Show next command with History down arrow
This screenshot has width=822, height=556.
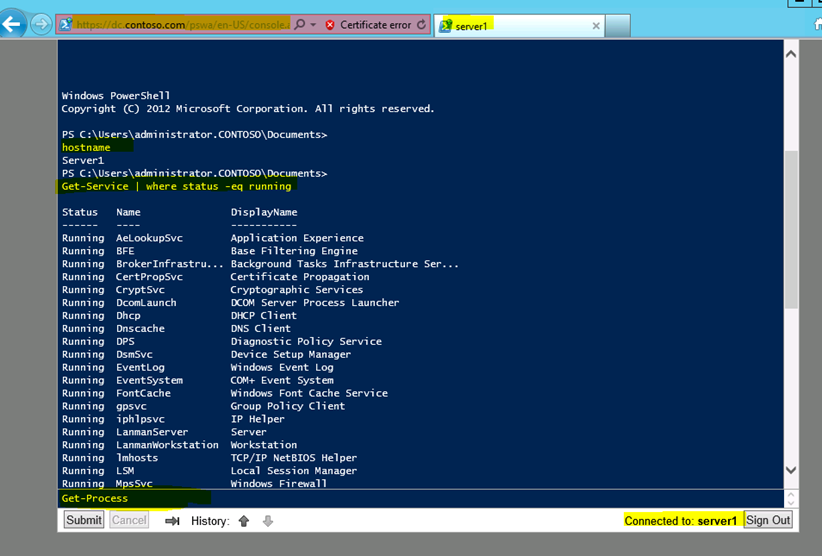click(268, 521)
